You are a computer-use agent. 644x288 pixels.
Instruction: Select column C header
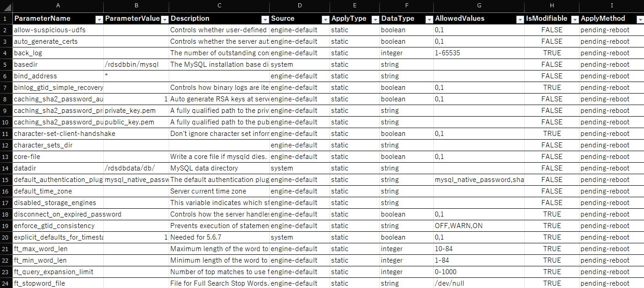point(219,6)
